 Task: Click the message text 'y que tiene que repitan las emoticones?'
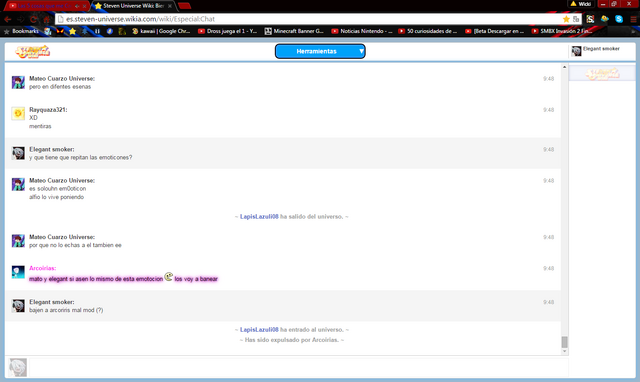[80, 158]
